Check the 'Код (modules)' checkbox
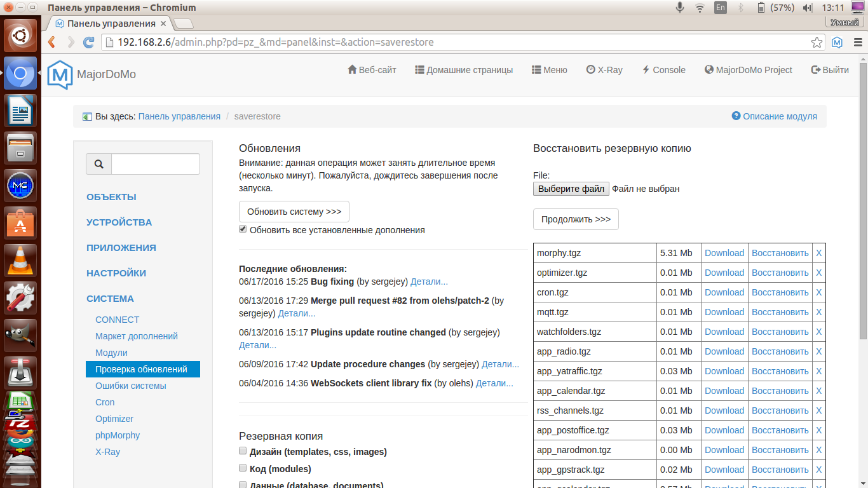Viewport: 868px width, 488px height. [243, 468]
